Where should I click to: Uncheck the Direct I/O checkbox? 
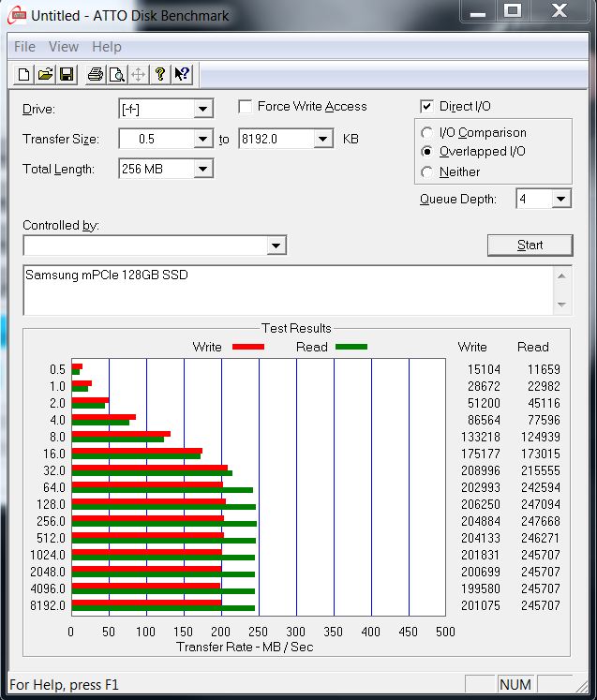click(427, 107)
